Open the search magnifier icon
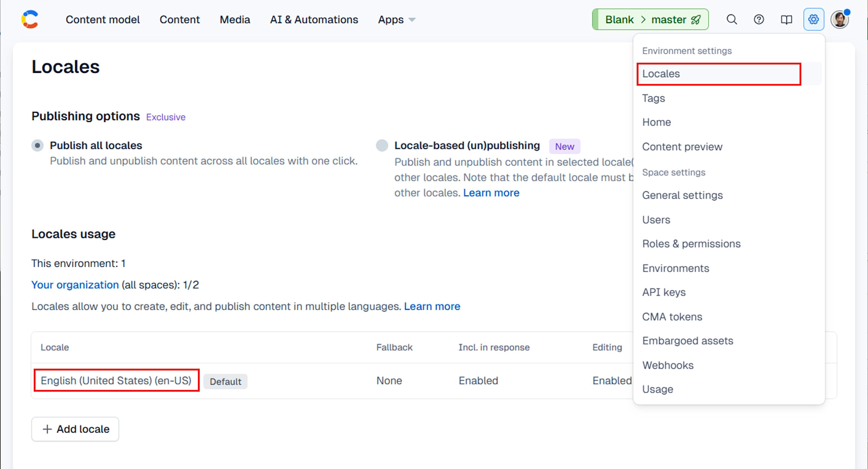This screenshot has width=868, height=469. pyautogui.click(x=732, y=20)
